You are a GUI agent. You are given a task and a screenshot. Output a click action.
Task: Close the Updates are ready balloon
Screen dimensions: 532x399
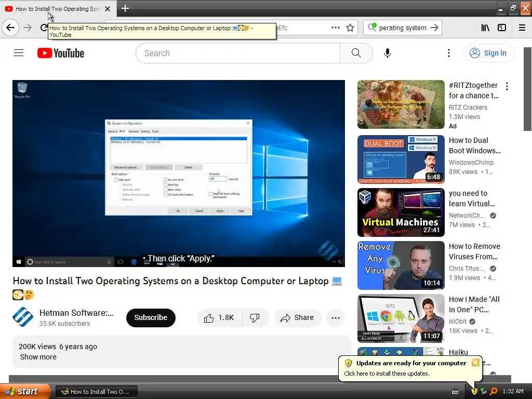pos(475,362)
